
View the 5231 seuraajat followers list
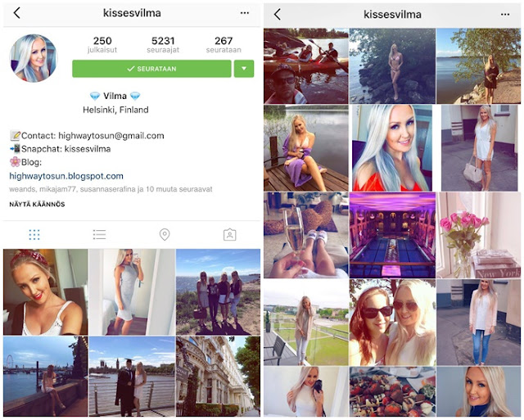point(163,45)
